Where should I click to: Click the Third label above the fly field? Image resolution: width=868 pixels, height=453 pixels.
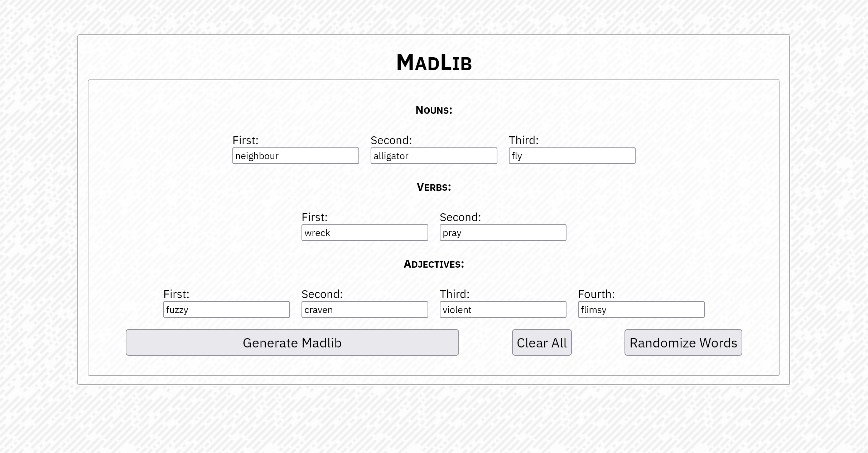[x=524, y=140]
